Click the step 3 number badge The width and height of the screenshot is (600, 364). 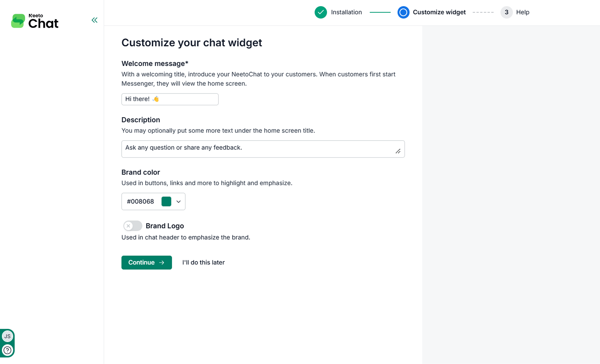[x=506, y=12]
